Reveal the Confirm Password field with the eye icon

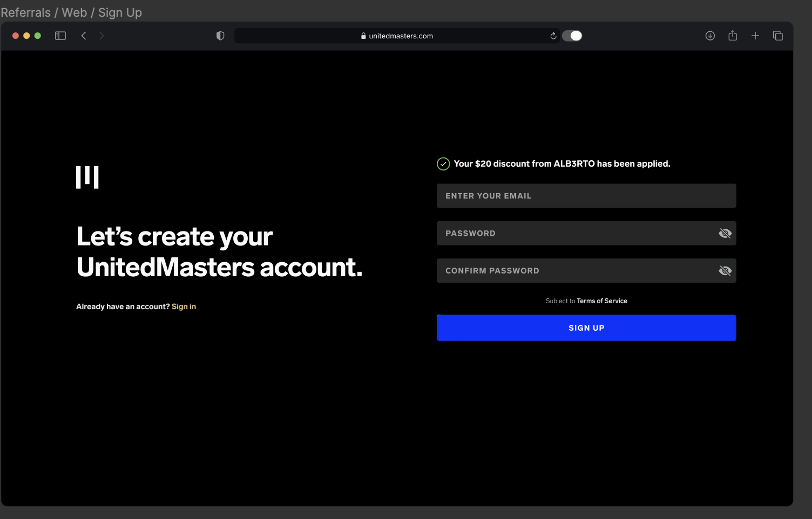tap(725, 270)
